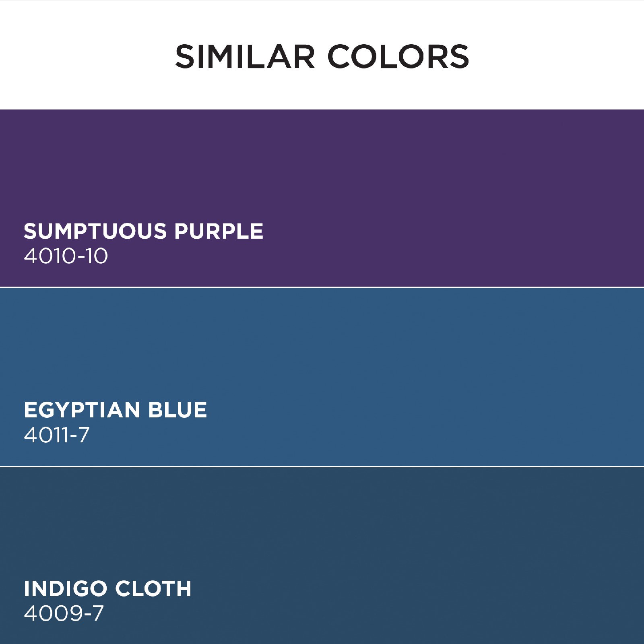Click the digit 7 ending code 4011-7
Viewport: 644px width, 644px height.
pos(83,435)
